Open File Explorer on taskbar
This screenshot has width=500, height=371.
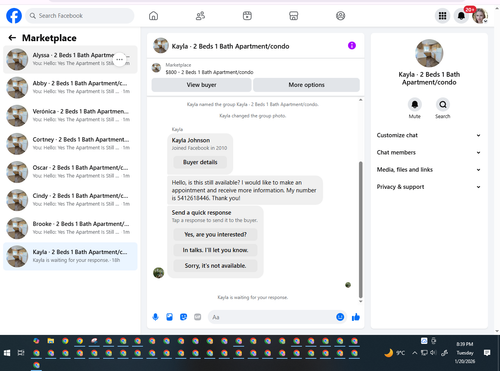51,341
